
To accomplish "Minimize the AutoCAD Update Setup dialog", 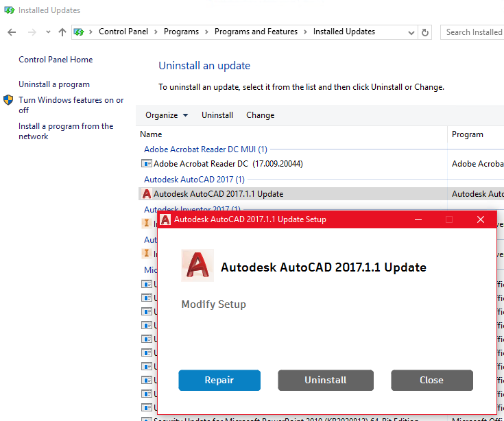I will [418, 219].
